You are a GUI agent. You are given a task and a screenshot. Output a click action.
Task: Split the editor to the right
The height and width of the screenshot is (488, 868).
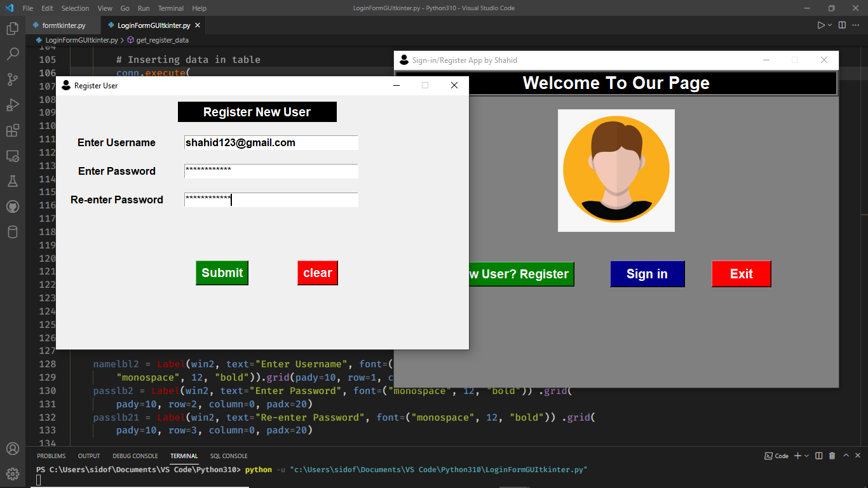coord(842,25)
